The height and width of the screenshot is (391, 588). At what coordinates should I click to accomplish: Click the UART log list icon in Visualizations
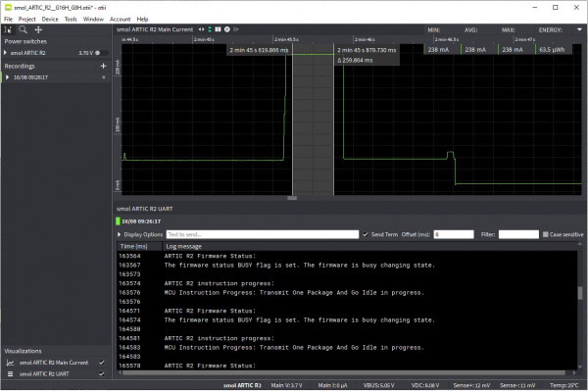click(x=10, y=373)
